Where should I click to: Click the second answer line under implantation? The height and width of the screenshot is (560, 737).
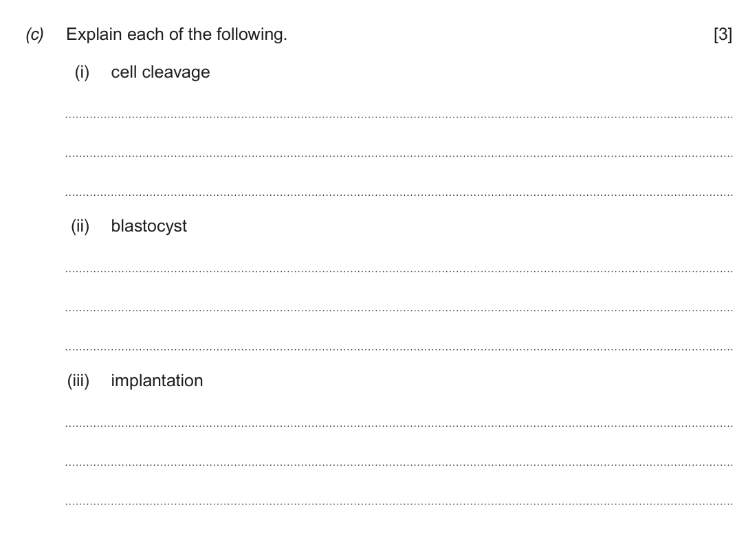[399, 464]
